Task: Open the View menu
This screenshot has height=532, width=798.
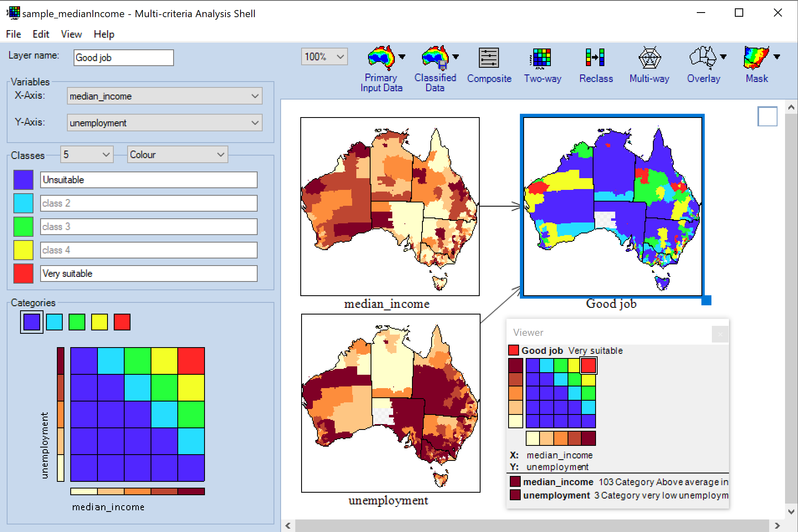Action: click(x=71, y=34)
